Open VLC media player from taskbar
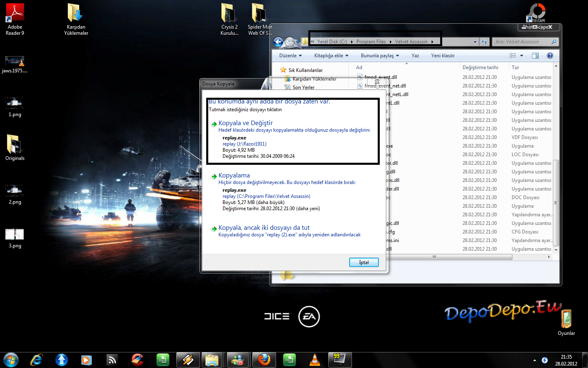 coord(314,360)
